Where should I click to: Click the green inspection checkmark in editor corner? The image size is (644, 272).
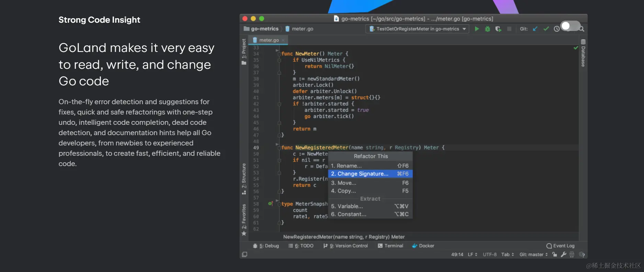576,48
